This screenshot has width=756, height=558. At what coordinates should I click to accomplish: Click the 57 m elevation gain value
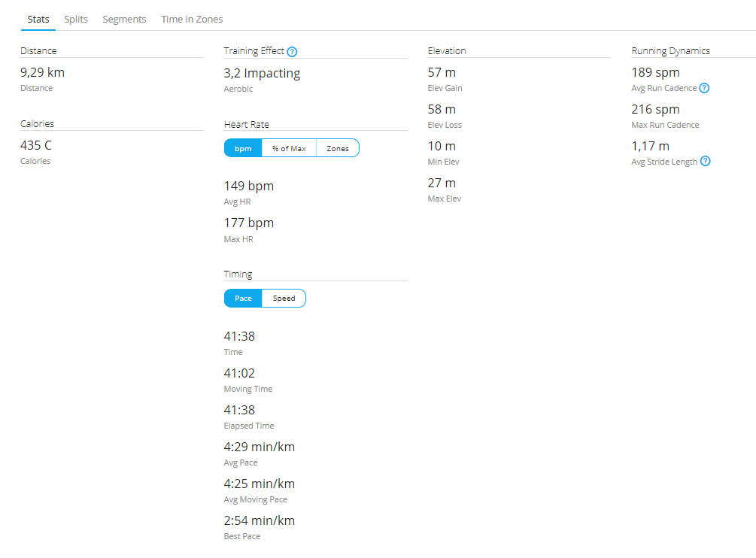point(442,73)
